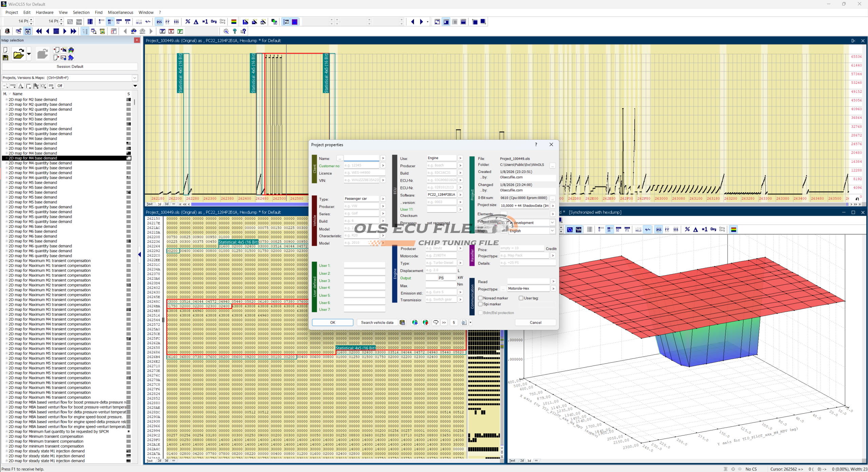The height and width of the screenshot is (472, 868).
Task: Expand Projects, Versions & Maps dropdown
Action: (x=135, y=78)
